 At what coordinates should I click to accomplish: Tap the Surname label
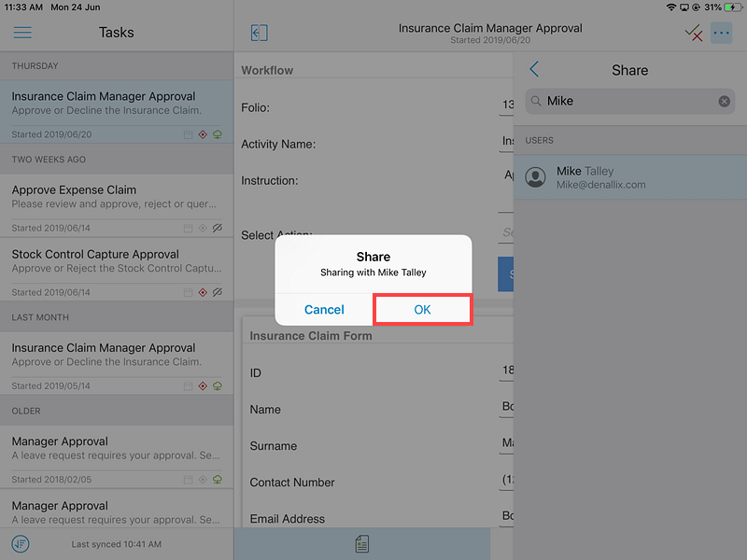(274, 446)
